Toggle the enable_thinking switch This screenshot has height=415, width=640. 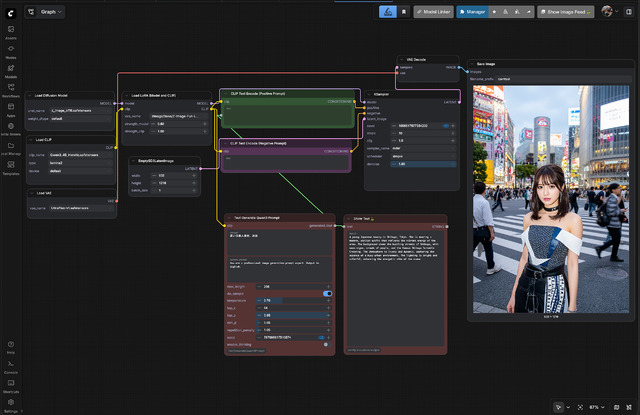pos(327,343)
